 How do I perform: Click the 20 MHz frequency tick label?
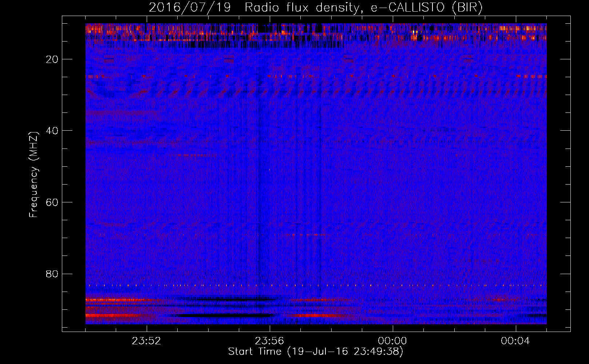click(x=52, y=59)
